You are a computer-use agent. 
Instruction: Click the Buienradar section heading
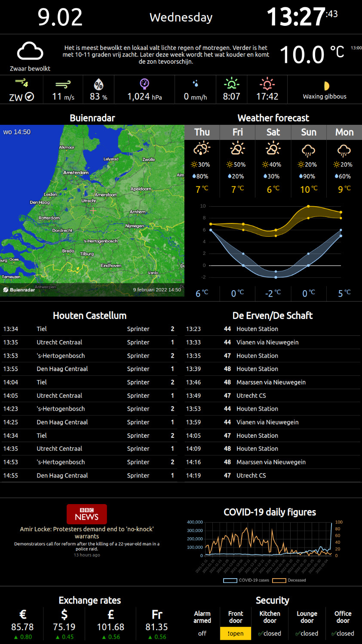pyautogui.click(x=92, y=118)
